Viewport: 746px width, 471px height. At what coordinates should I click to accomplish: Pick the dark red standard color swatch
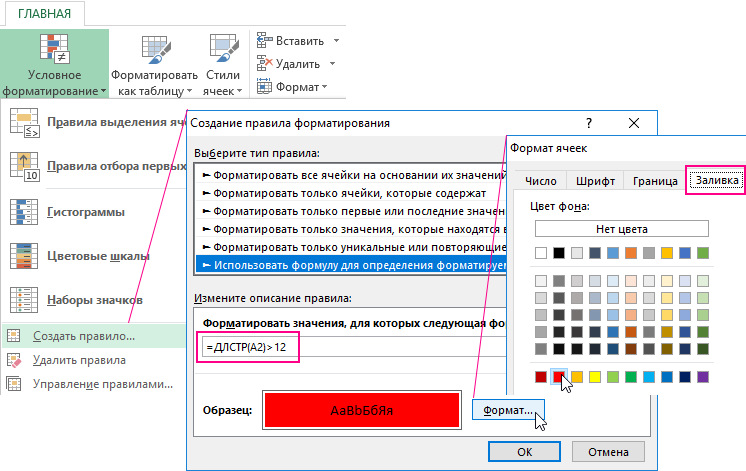pyautogui.click(x=541, y=377)
